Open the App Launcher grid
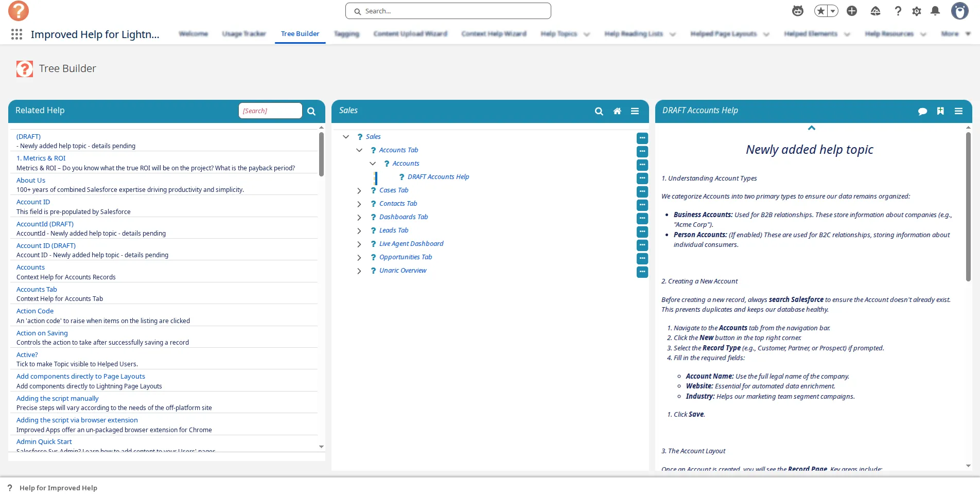The height and width of the screenshot is (498, 980). coord(16,34)
